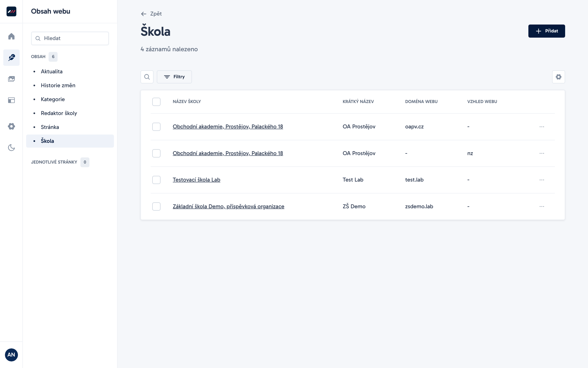Click the zsdemo.lab domain cell
588x368 pixels.
coord(419,206)
